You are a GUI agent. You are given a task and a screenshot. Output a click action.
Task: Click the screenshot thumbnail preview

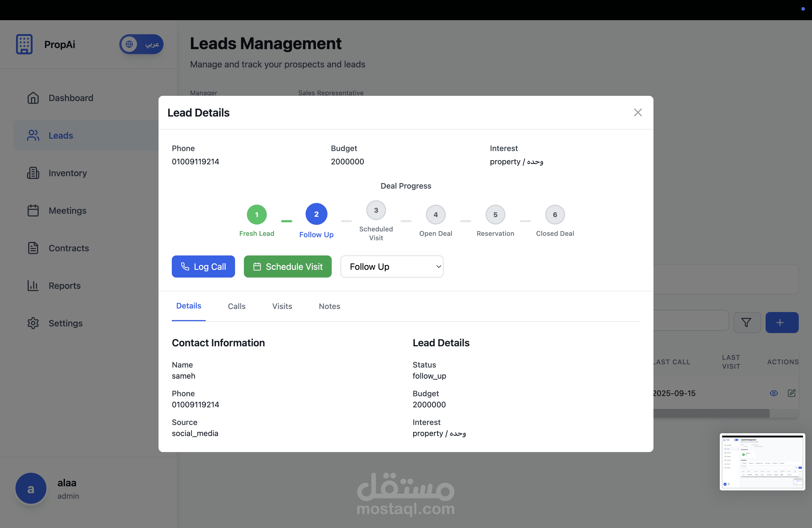click(763, 462)
